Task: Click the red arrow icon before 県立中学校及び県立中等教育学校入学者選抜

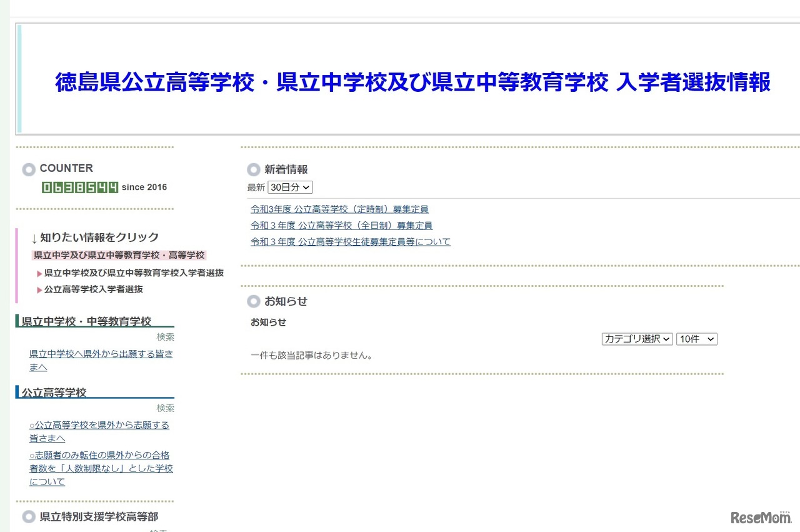Action: [x=37, y=273]
